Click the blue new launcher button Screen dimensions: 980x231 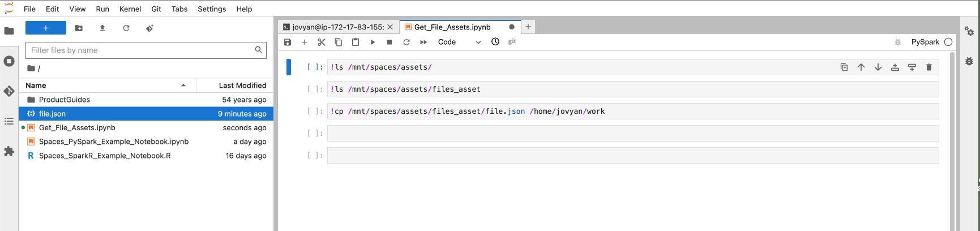point(46,28)
